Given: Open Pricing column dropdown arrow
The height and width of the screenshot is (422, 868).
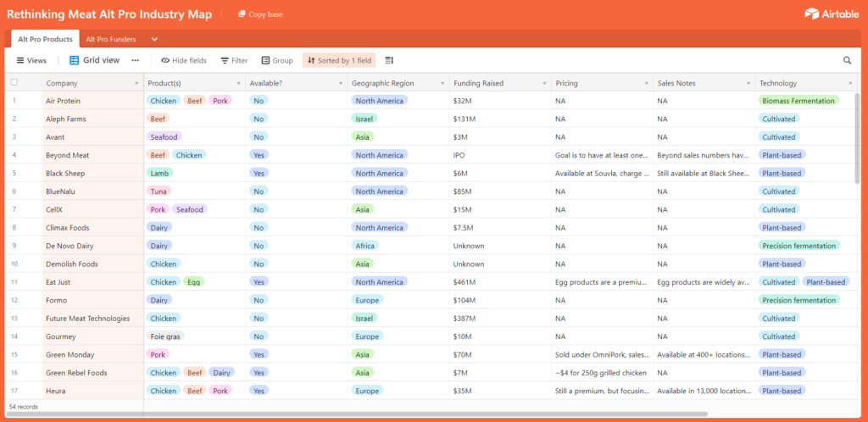Looking at the screenshot, I should point(646,84).
